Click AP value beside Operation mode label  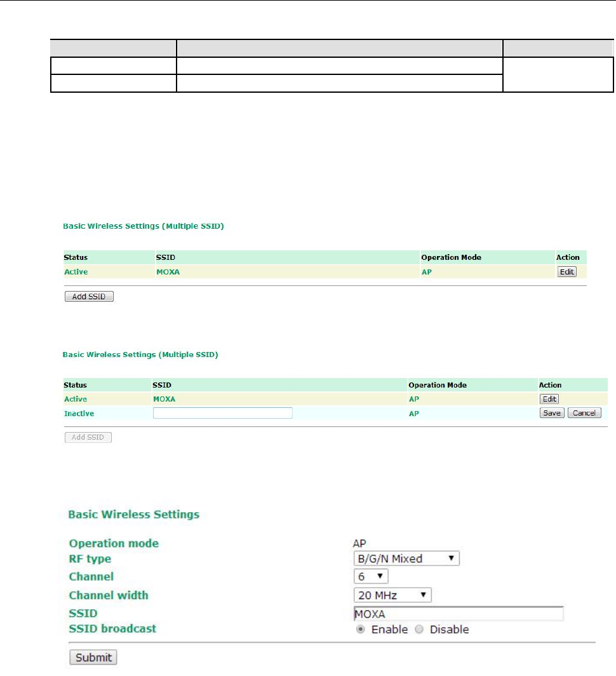[359, 543]
